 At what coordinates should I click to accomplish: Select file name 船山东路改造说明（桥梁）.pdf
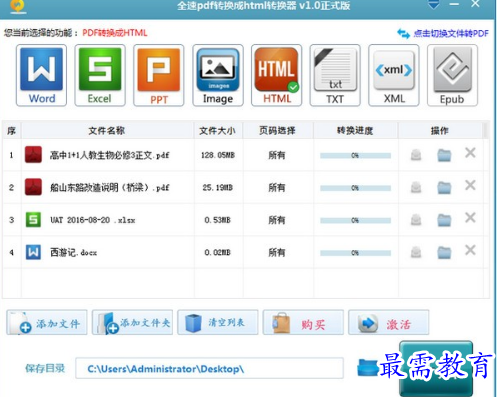[110, 187]
